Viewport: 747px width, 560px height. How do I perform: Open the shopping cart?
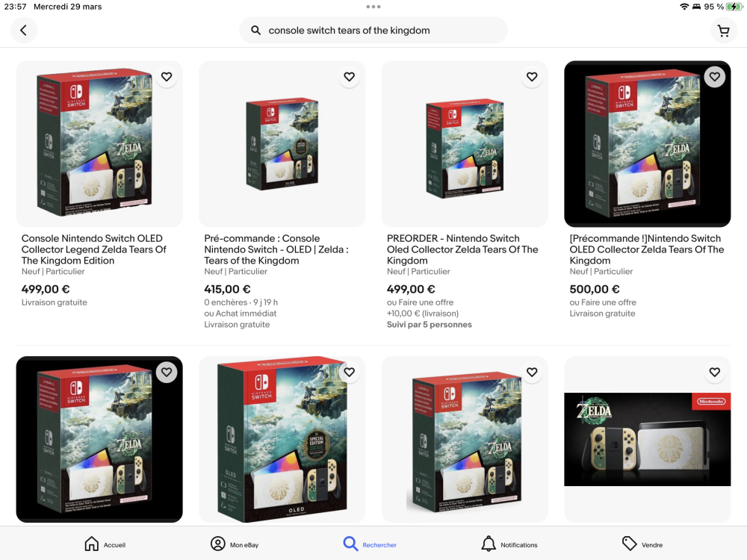pyautogui.click(x=724, y=31)
